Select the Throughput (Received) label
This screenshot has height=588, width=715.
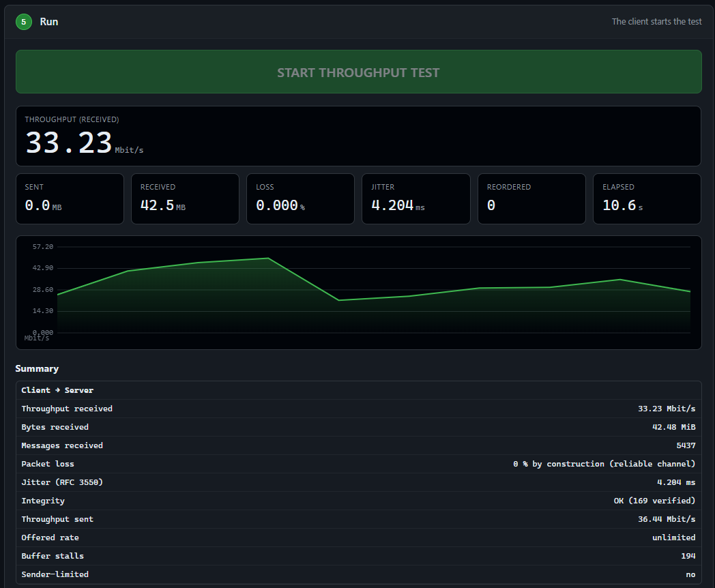(72, 119)
